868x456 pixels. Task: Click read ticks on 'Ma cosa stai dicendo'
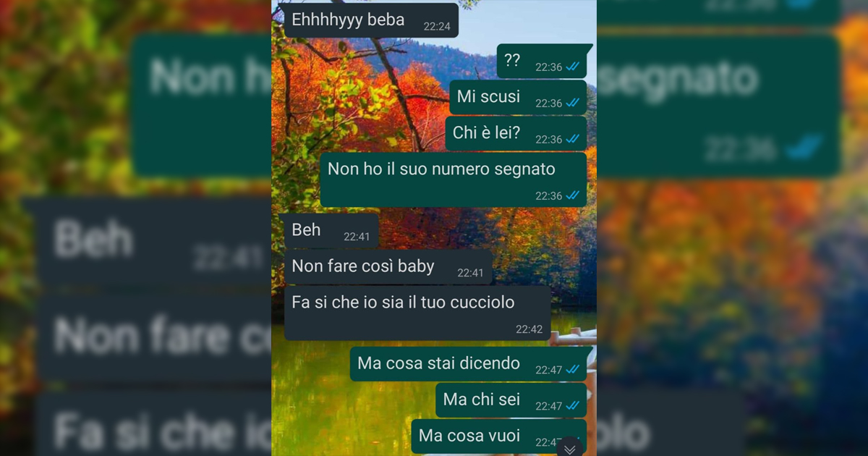[573, 369]
